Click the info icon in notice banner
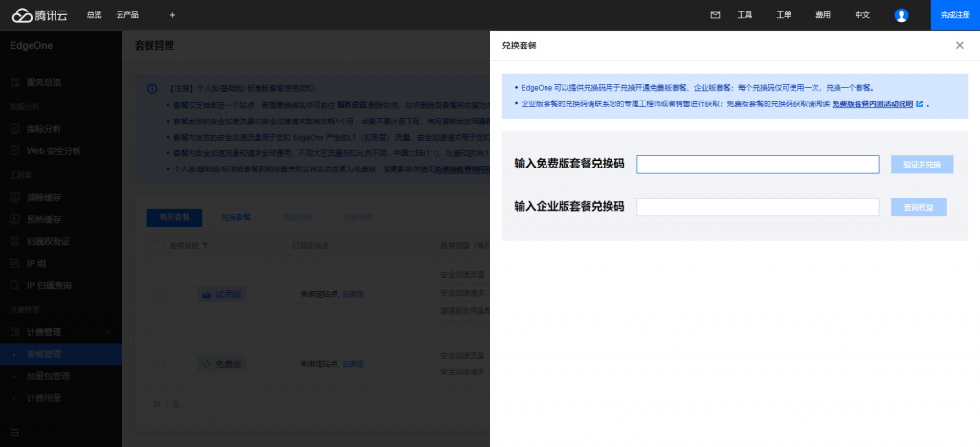The height and width of the screenshot is (447, 980). pyautogui.click(x=152, y=89)
